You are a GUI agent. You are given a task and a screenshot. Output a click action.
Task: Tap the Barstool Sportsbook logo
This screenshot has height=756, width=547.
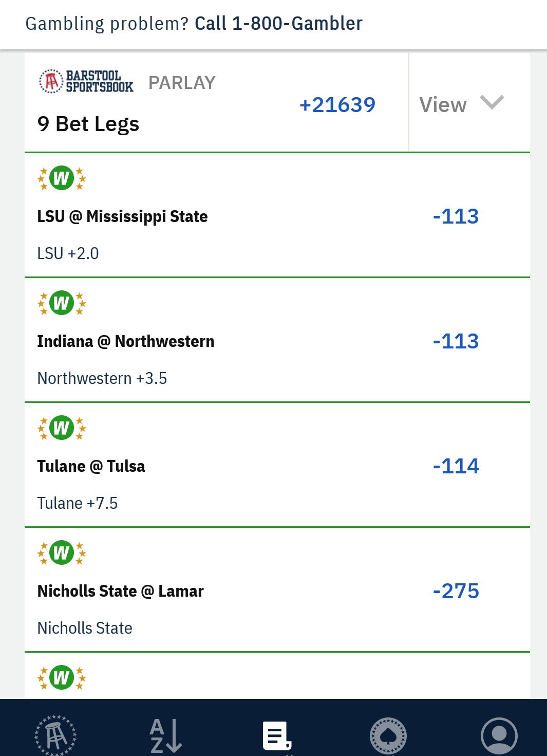86,81
